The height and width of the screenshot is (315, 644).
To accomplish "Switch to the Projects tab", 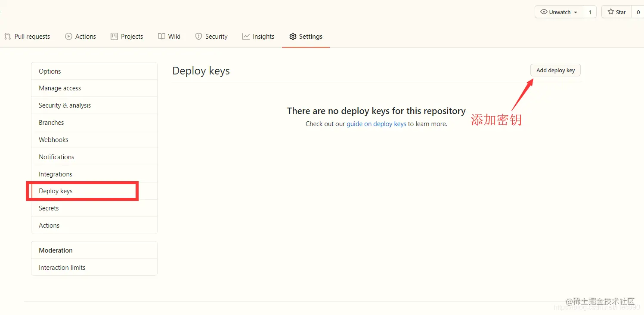I will tap(127, 37).
